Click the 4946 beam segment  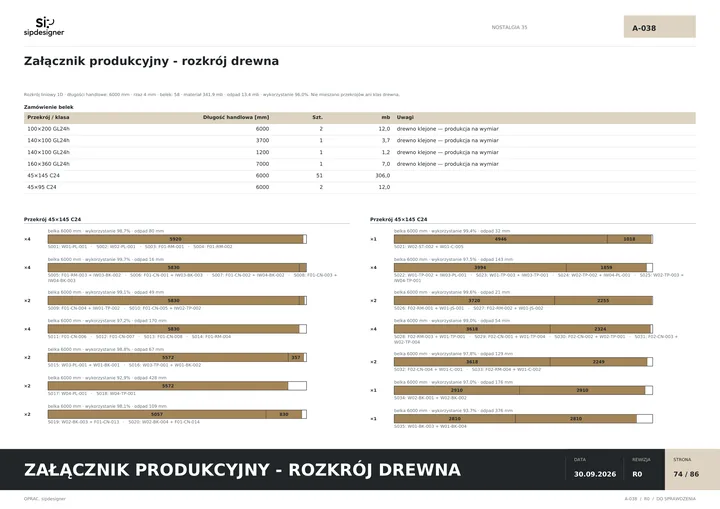point(501,239)
